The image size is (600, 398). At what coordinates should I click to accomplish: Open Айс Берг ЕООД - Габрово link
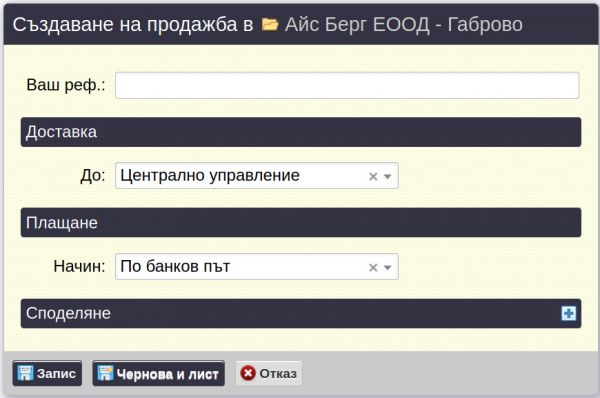(x=404, y=25)
